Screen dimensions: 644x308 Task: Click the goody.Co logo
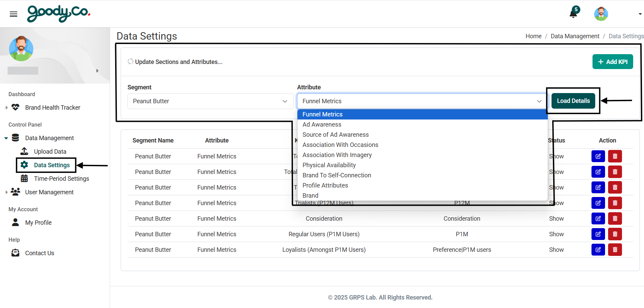pyautogui.click(x=58, y=14)
